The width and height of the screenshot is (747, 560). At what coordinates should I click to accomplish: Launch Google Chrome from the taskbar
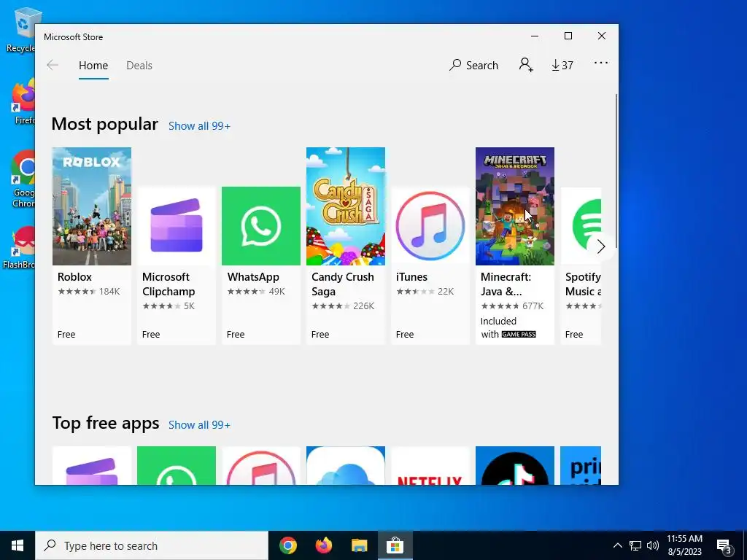click(287, 545)
